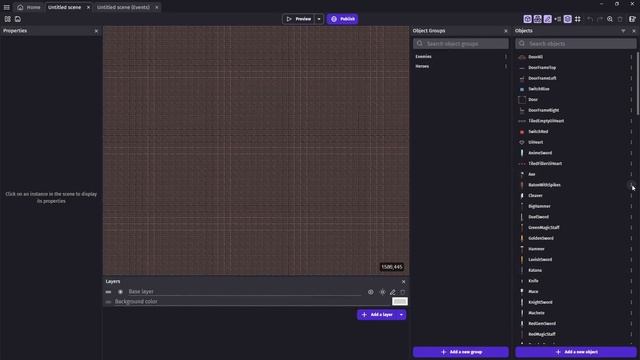Toggle the layers panel button
Image resolution: width=640 pixels, height=360 pixels.
(568, 19)
